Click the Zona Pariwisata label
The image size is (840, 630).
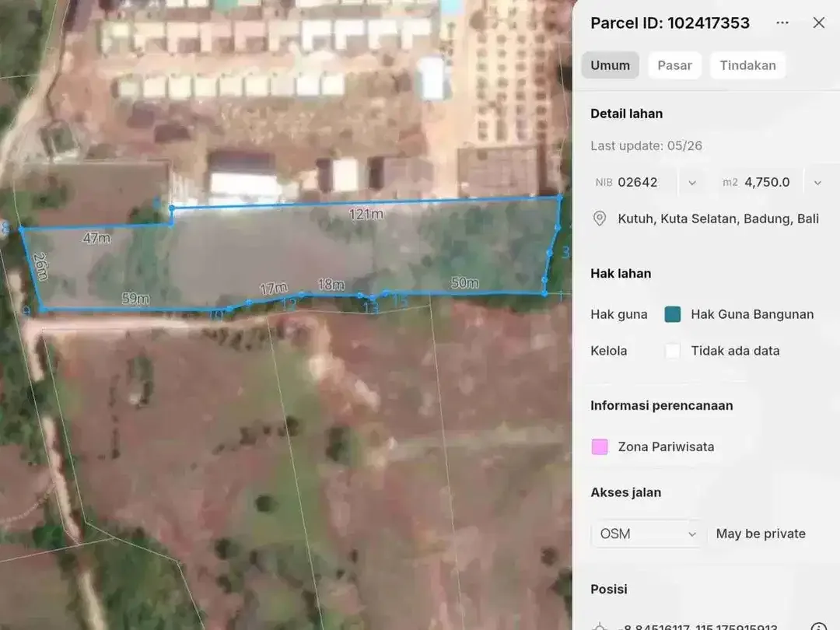[666, 446]
